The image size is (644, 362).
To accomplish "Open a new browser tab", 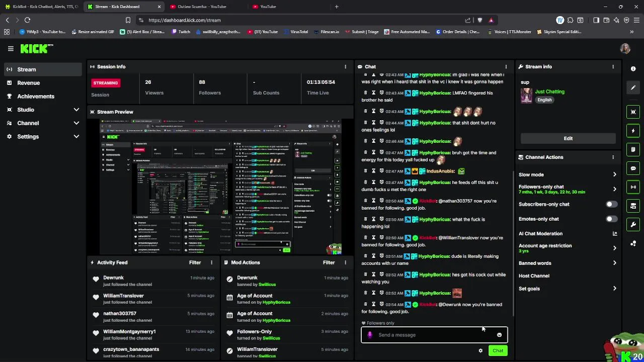I will 337,7.
